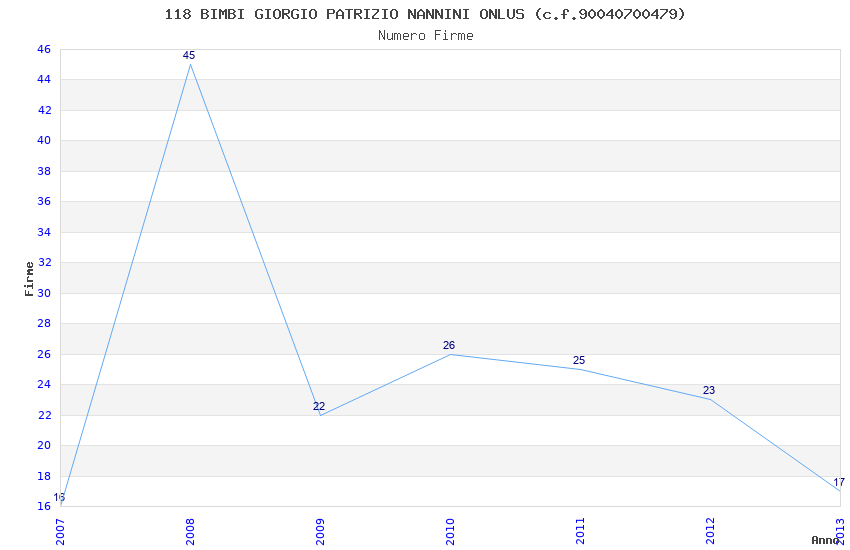Viewport: 850px width, 550px height.
Task: Click the y-axis tick value 34
Action: pos(44,232)
